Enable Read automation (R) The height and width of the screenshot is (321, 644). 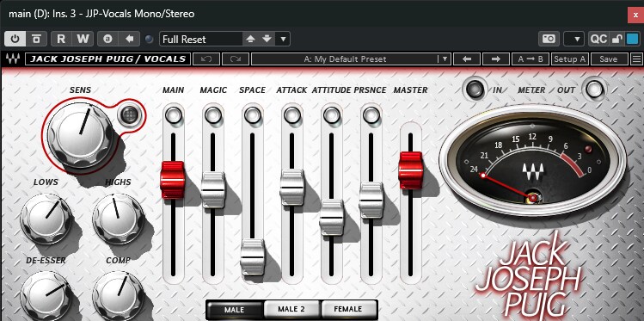61,39
